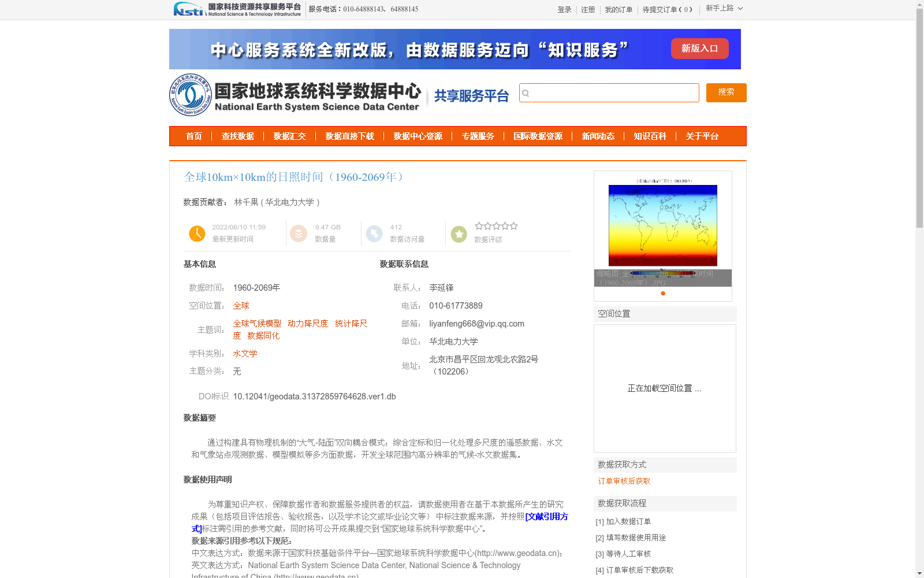Open 我的订单 link
The height and width of the screenshot is (578, 924).
pos(619,10)
